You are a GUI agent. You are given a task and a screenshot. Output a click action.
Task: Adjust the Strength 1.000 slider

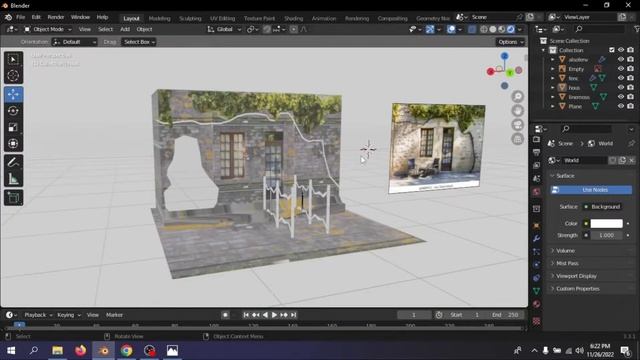tap(606, 236)
